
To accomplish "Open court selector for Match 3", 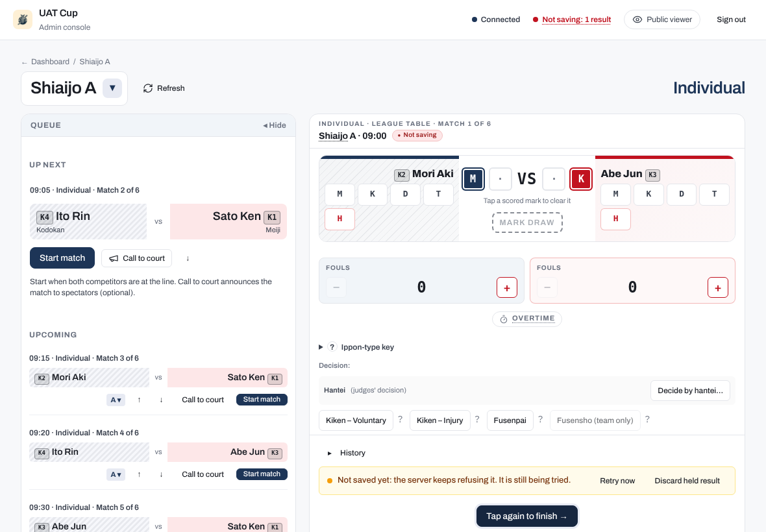I will click(x=116, y=400).
